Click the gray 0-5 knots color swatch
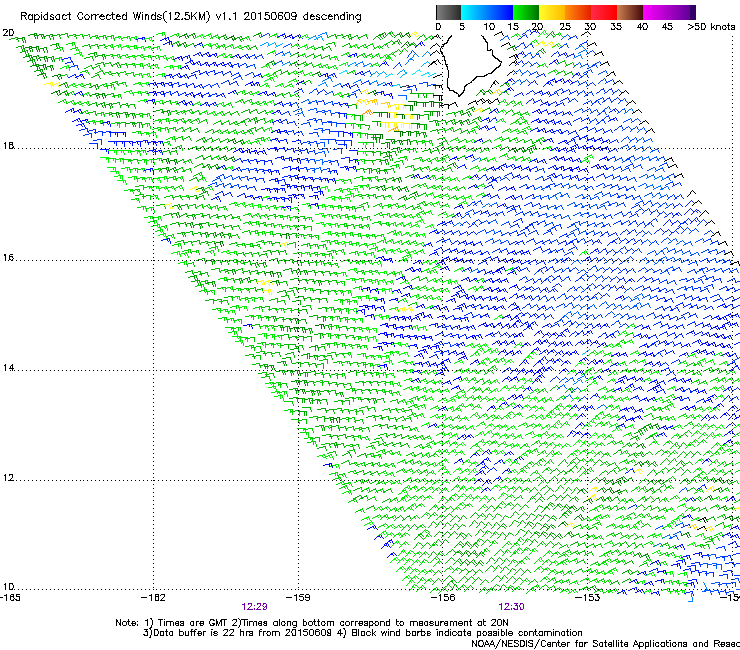 click(448, 12)
